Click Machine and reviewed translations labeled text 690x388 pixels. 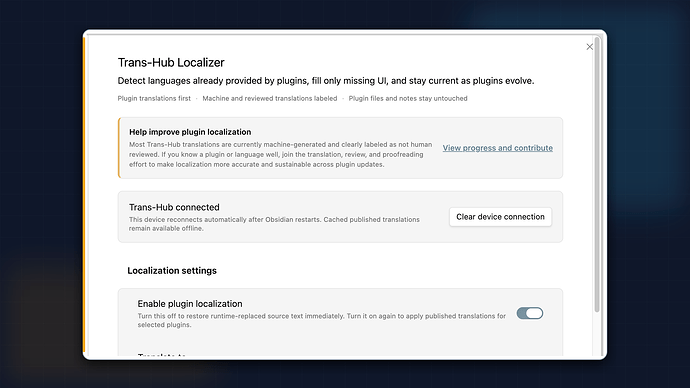tap(270, 99)
